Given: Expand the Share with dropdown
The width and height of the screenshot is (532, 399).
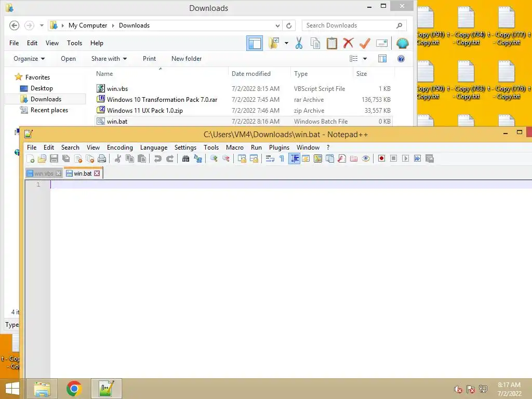Looking at the screenshot, I should tap(109, 59).
